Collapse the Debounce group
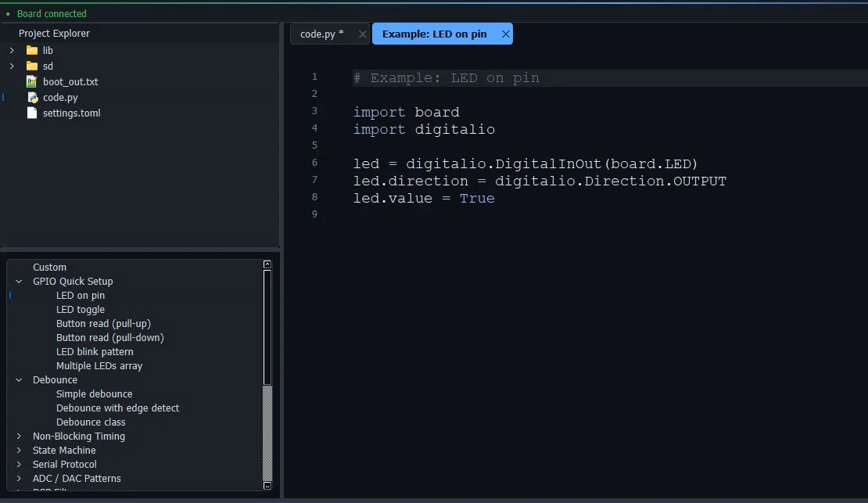Screen dimensions: 868x503 click(x=19, y=380)
